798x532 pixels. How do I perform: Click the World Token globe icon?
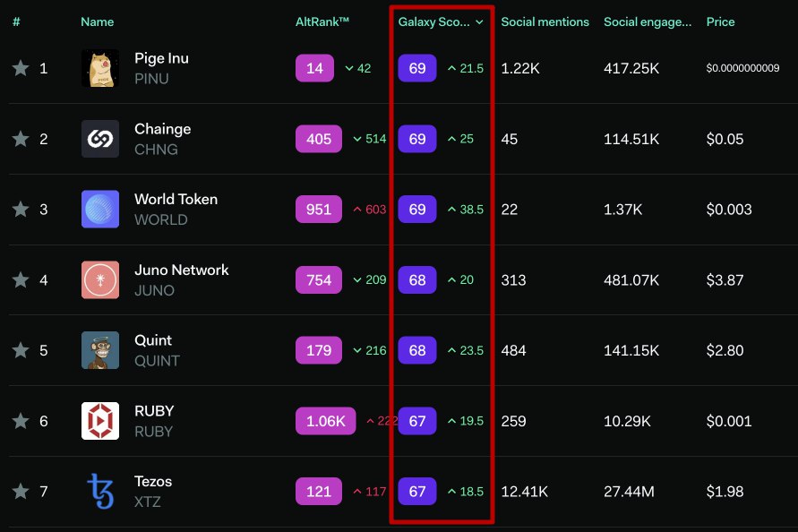(x=100, y=210)
